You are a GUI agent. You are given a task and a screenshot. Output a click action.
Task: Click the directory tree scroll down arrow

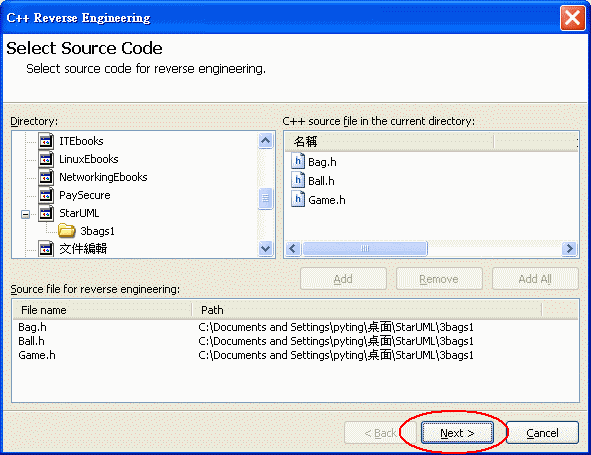[x=266, y=248]
